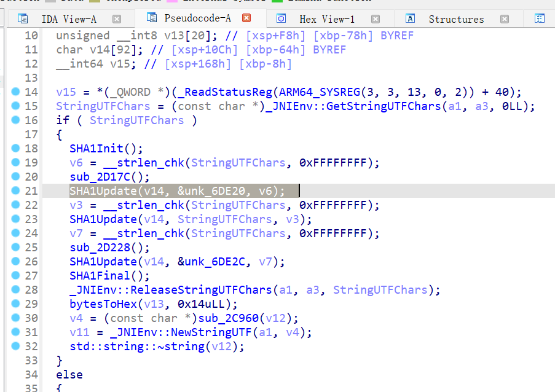Click SHA1Update on line 23
The height and width of the screenshot is (392, 555).
tap(103, 219)
